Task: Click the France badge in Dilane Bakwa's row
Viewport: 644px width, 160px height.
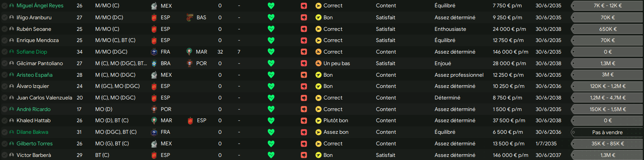Action: coord(154,132)
